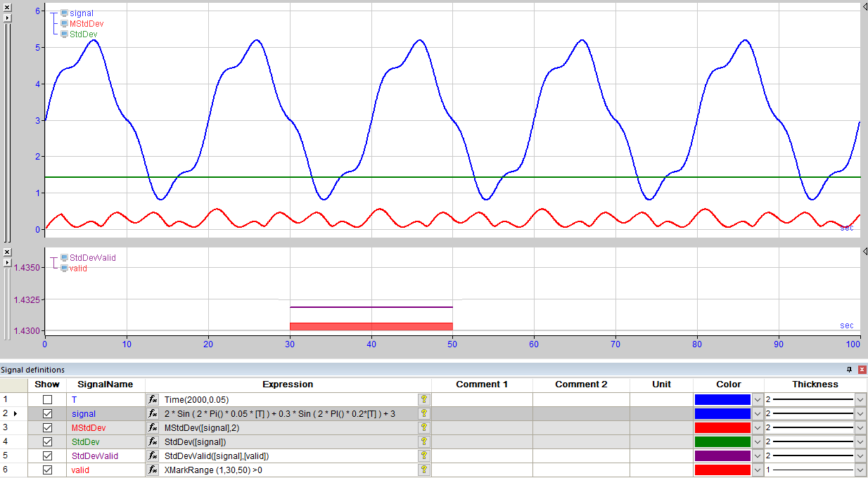Click the help question icon in StdDev row
868x478 pixels.
[423, 441]
